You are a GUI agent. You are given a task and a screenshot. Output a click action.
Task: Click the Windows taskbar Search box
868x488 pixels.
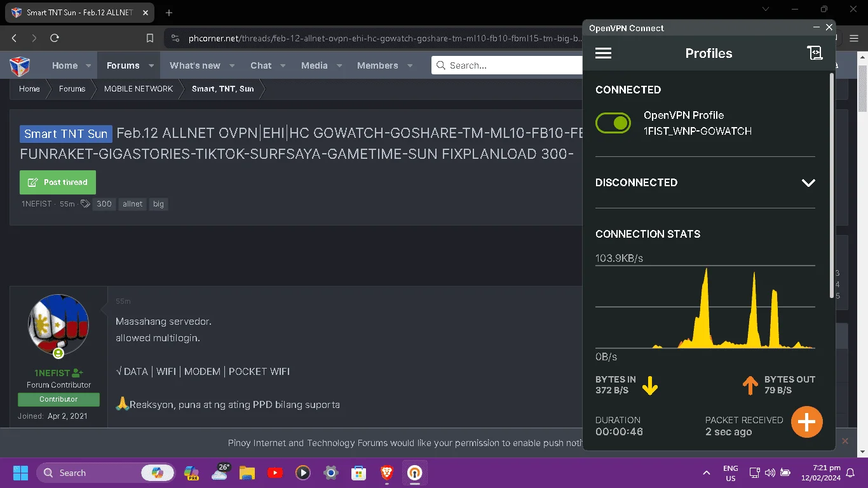[105, 473]
